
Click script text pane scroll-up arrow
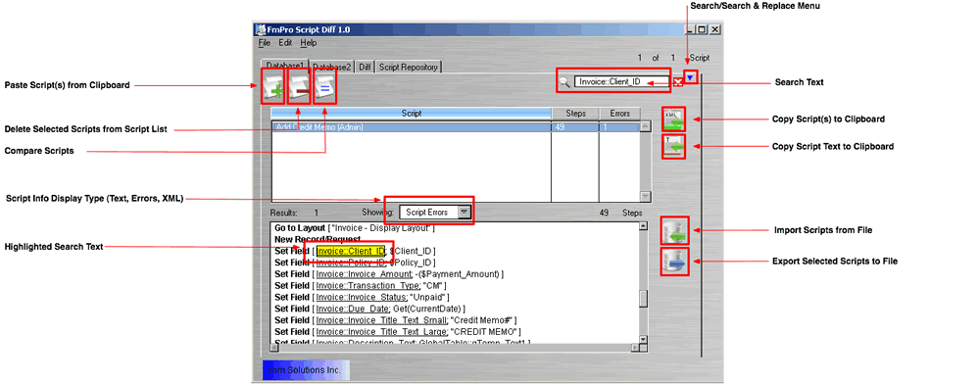click(x=643, y=227)
